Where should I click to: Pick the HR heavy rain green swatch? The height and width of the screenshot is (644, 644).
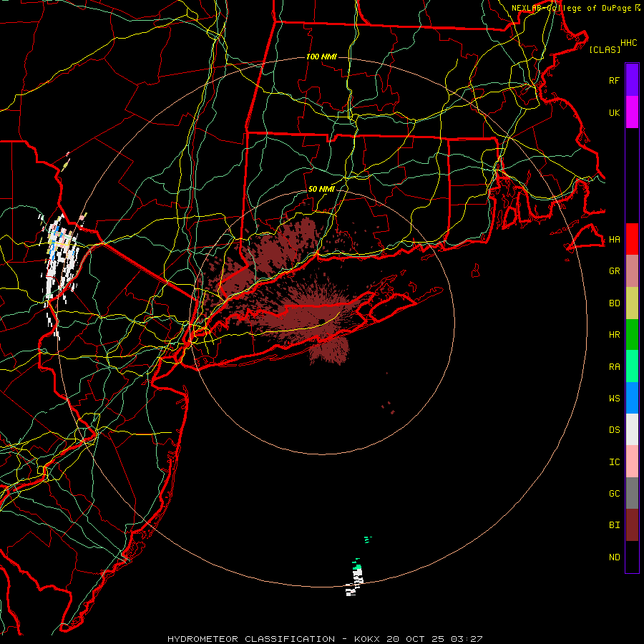pos(632,334)
